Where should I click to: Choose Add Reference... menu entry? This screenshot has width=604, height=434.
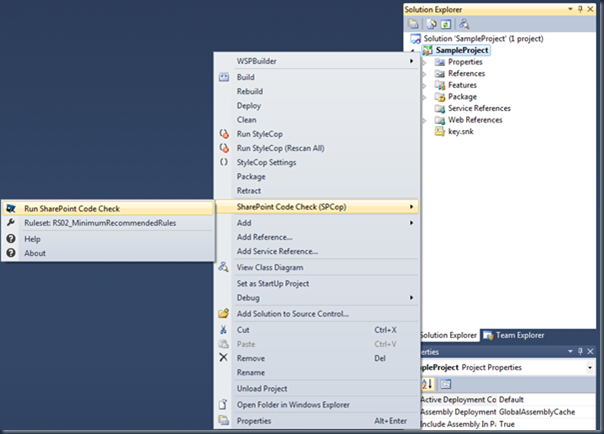(265, 237)
